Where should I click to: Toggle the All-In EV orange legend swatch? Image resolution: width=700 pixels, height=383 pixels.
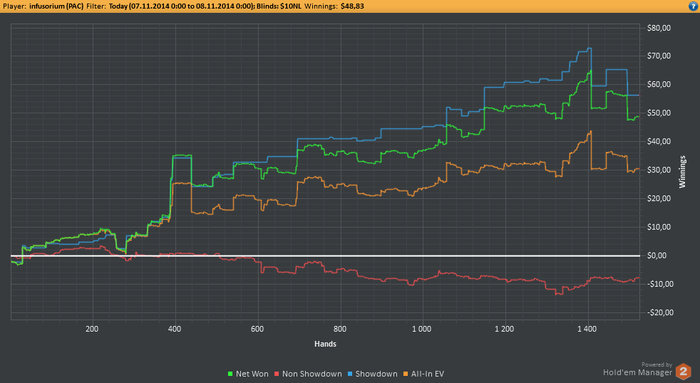405,374
